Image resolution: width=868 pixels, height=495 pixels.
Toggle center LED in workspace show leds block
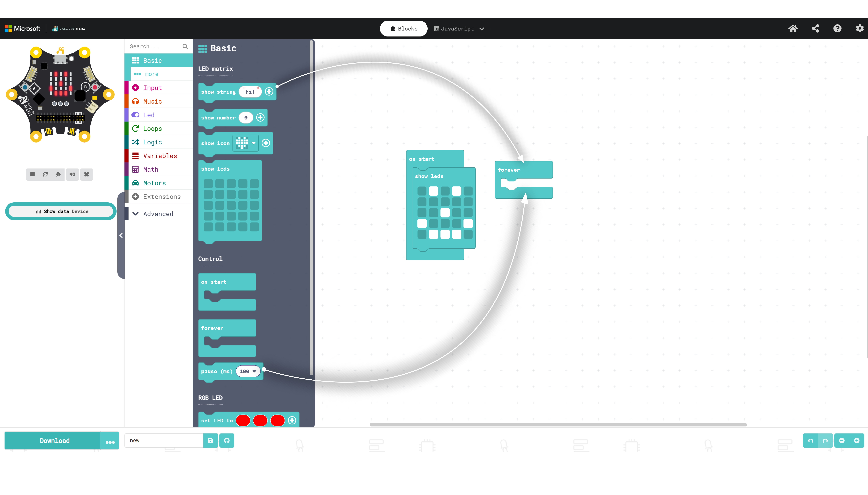(x=445, y=213)
